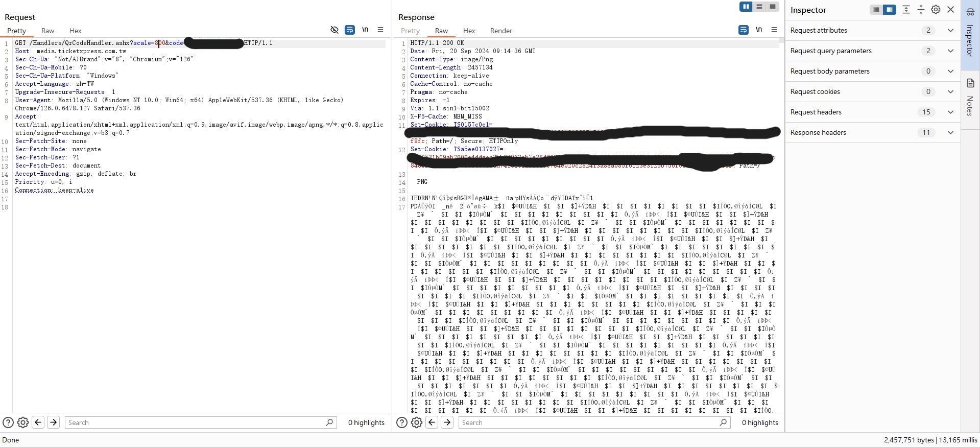Click the 0 highlights label under Response

click(x=760, y=422)
